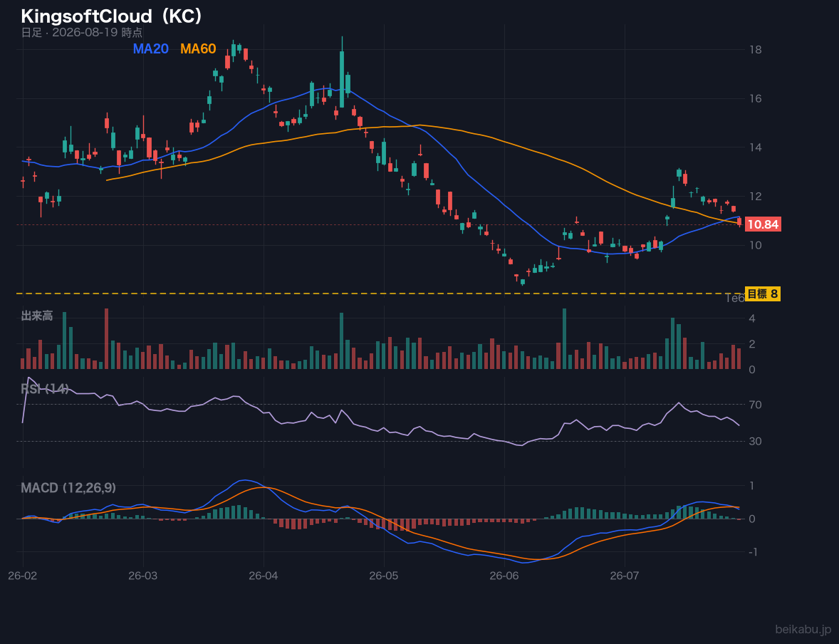Click the 26-06 date axis label

click(x=504, y=576)
